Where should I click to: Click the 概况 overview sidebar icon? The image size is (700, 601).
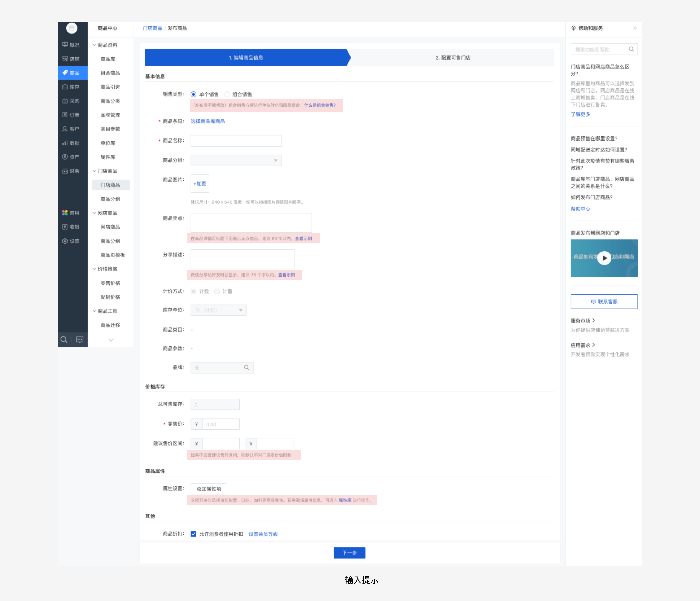65,45
